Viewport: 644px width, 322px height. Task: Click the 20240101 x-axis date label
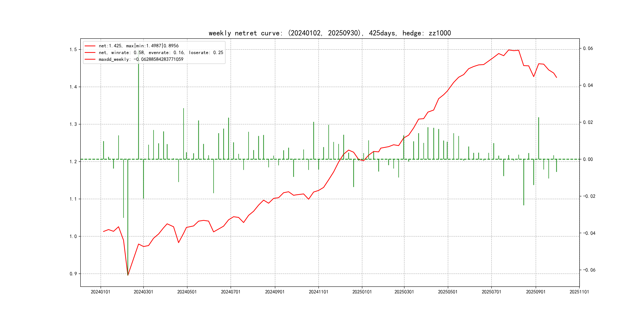coord(101,292)
